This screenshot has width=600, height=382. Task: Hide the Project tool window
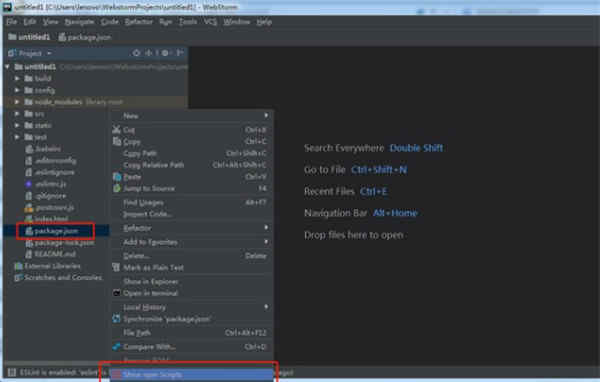[180, 53]
